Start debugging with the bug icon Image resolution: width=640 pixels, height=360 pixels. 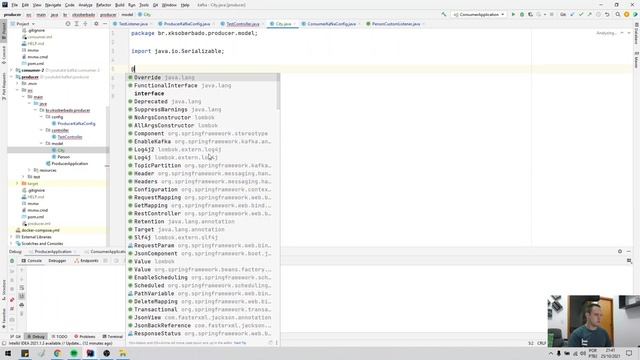point(522,14)
